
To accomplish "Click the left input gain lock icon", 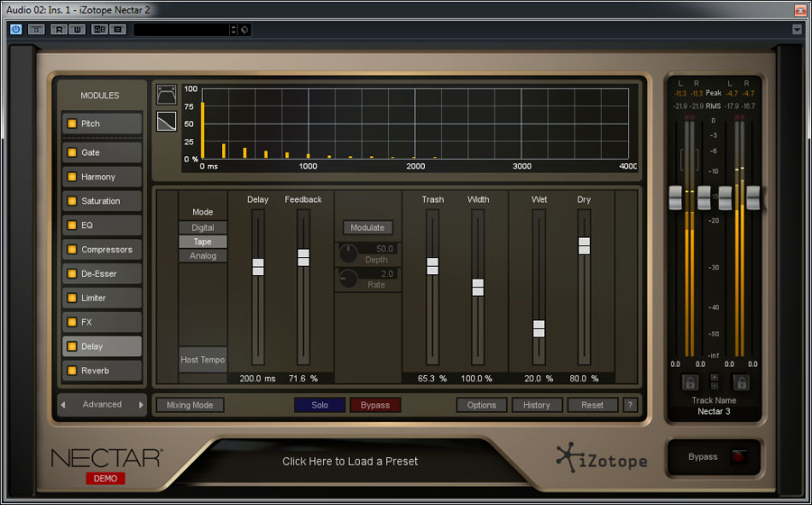I will tap(690, 381).
